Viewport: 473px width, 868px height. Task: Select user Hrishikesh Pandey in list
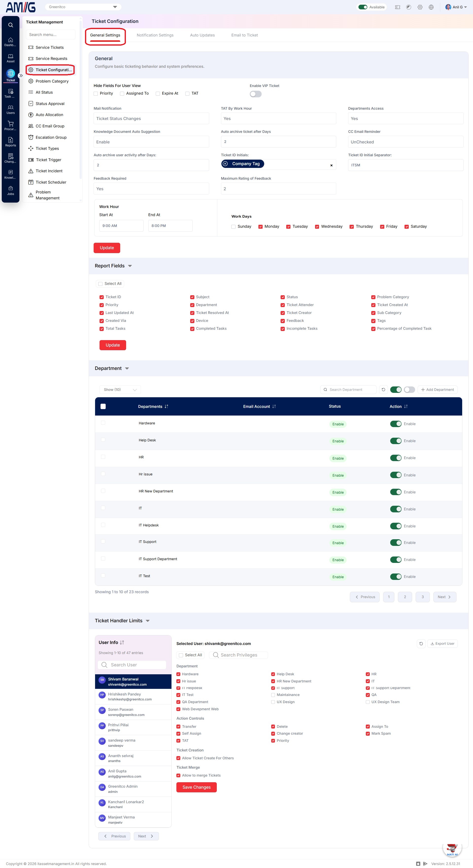point(133,696)
